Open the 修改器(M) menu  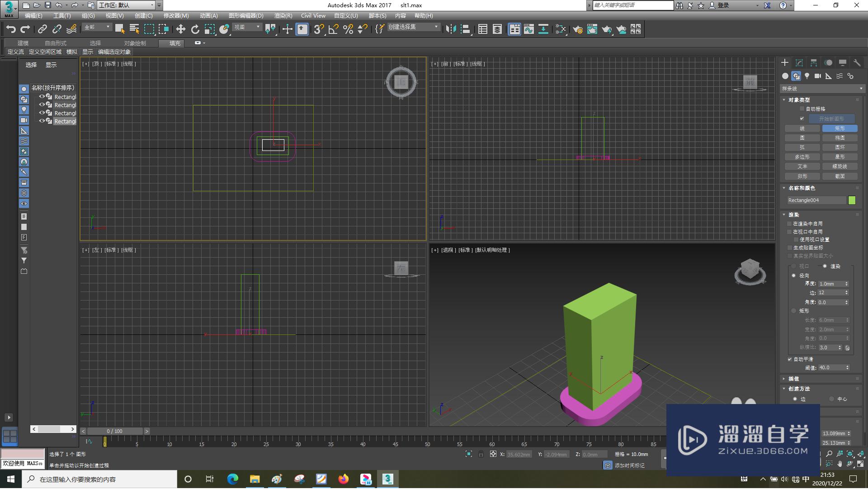(176, 16)
